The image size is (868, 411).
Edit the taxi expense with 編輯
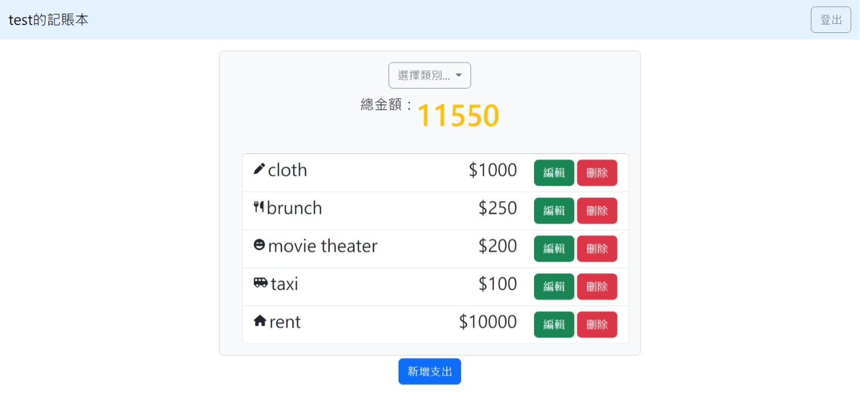[554, 287]
